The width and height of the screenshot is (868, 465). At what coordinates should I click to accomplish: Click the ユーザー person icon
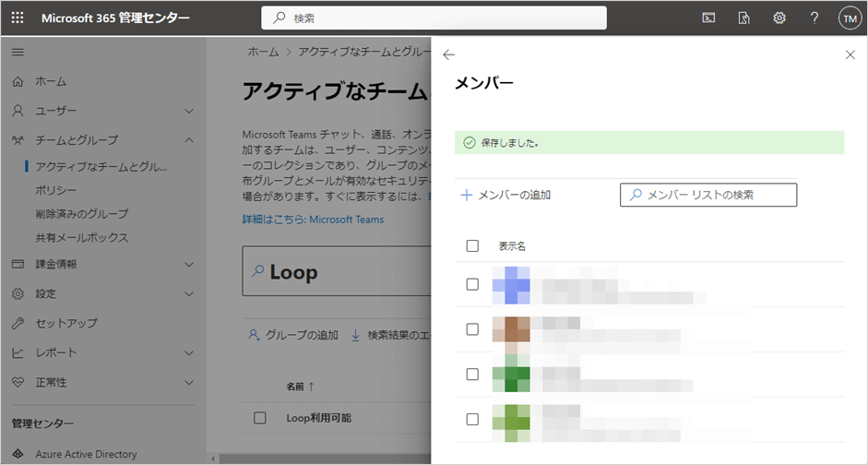click(x=18, y=111)
